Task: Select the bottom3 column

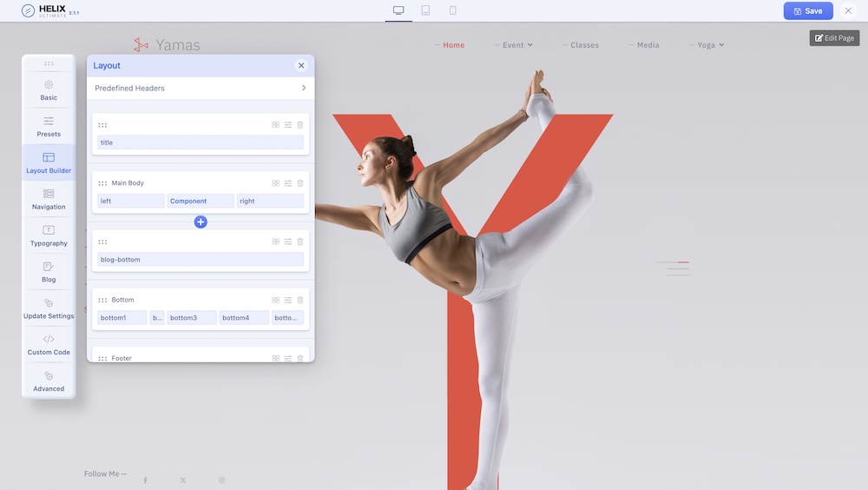Action: [192, 318]
